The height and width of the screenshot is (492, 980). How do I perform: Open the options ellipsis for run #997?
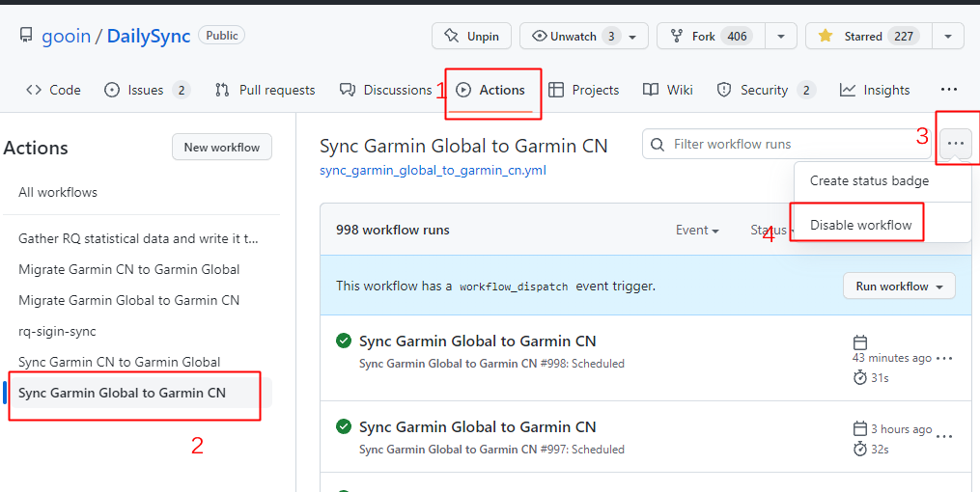tap(944, 436)
